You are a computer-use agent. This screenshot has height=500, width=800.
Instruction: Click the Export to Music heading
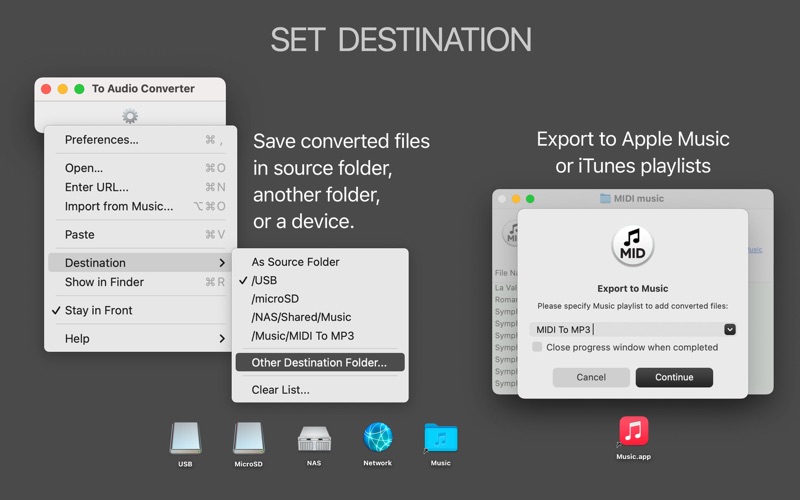633,289
